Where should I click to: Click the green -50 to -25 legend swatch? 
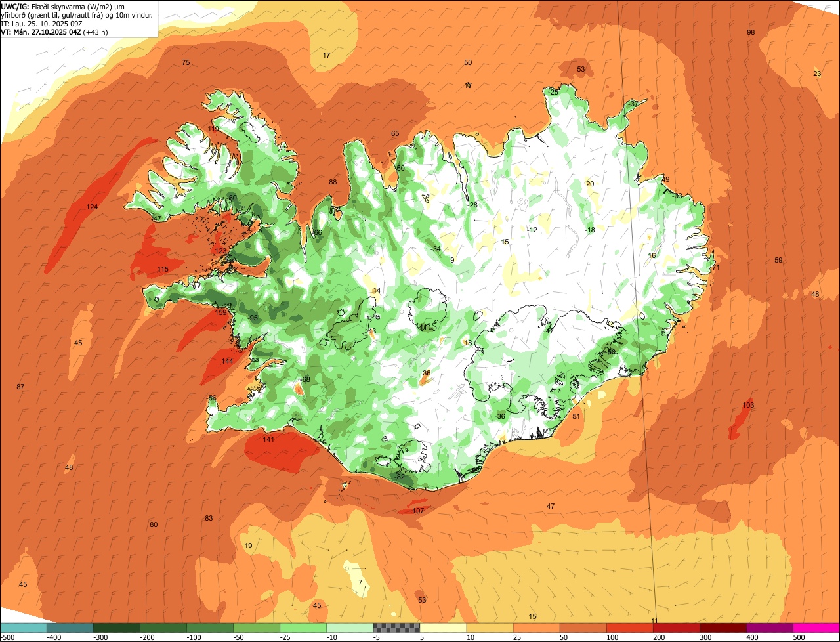pyautogui.click(x=257, y=628)
